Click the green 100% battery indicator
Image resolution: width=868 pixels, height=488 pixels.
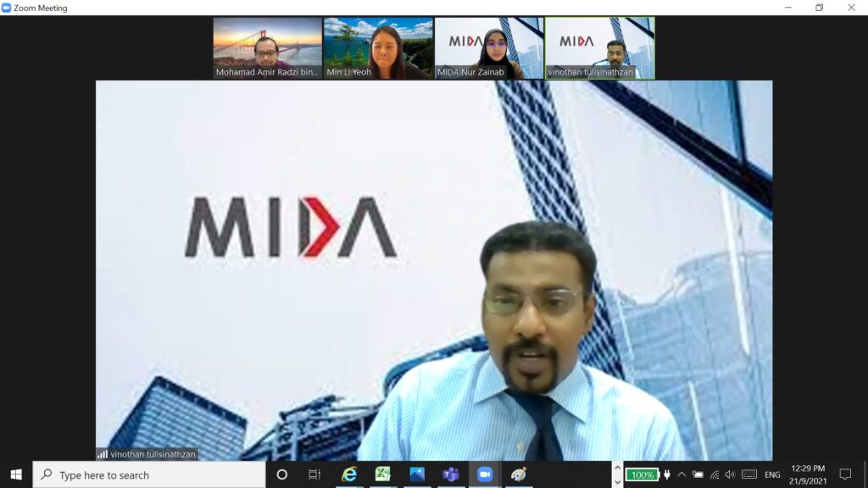[x=640, y=476]
